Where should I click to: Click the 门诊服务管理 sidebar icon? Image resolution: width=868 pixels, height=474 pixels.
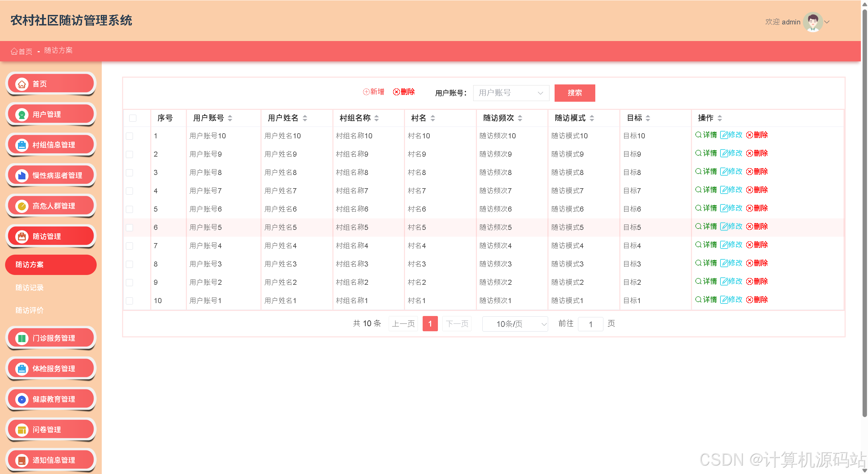click(22, 338)
